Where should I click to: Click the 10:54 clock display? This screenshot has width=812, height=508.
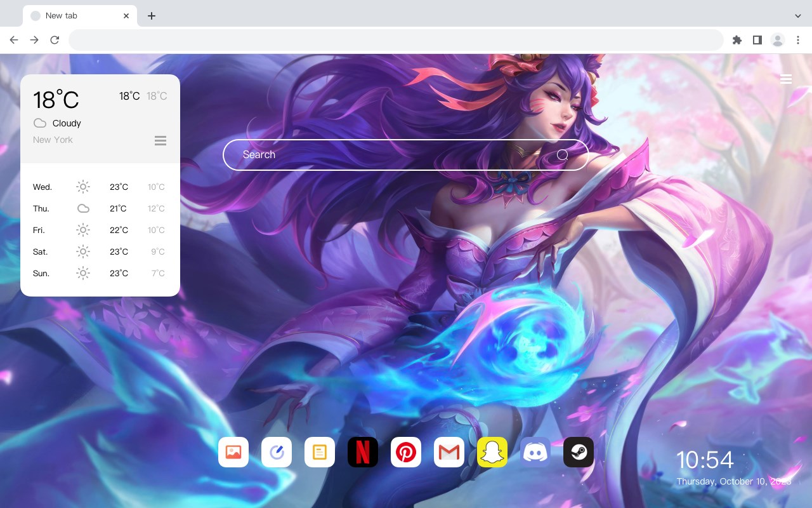coord(705,460)
